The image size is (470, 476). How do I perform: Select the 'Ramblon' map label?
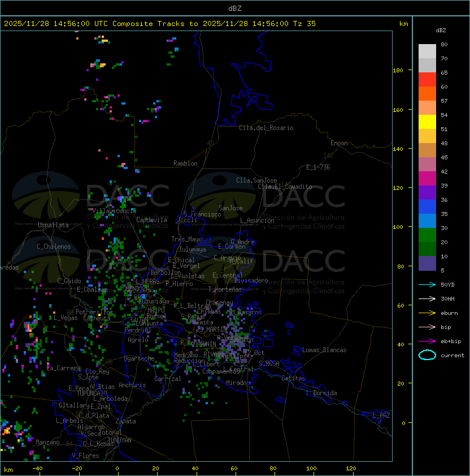(x=185, y=163)
